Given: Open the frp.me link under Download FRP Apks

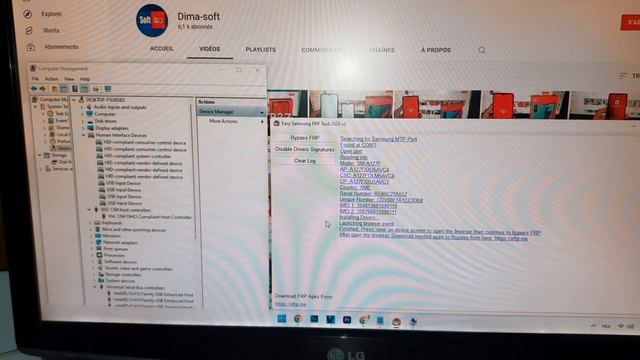Looking at the screenshot, I should click(290, 304).
